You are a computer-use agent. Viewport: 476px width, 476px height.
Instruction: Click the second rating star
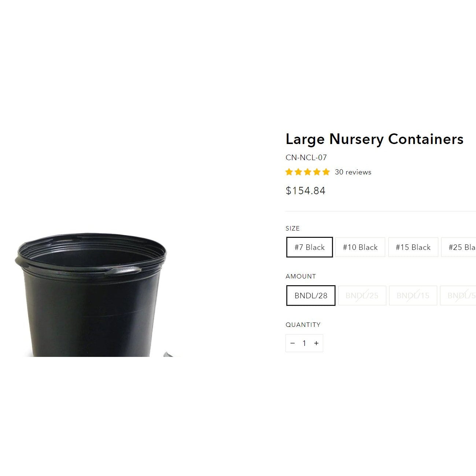[298, 172]
